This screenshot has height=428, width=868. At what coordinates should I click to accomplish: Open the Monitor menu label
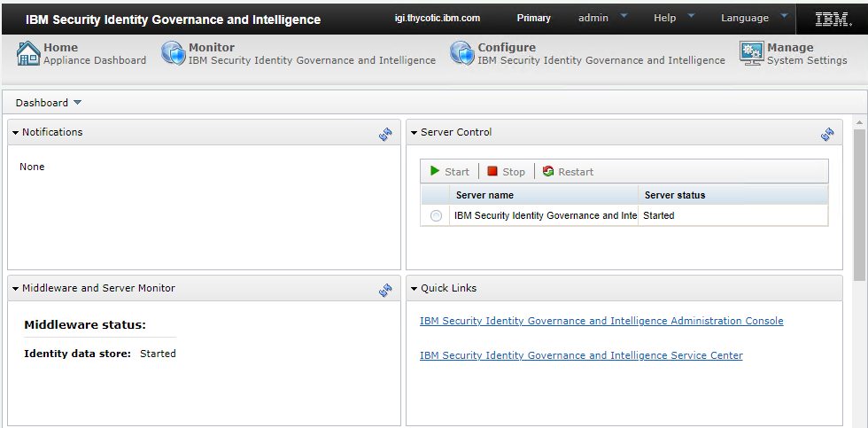[312, 54]
